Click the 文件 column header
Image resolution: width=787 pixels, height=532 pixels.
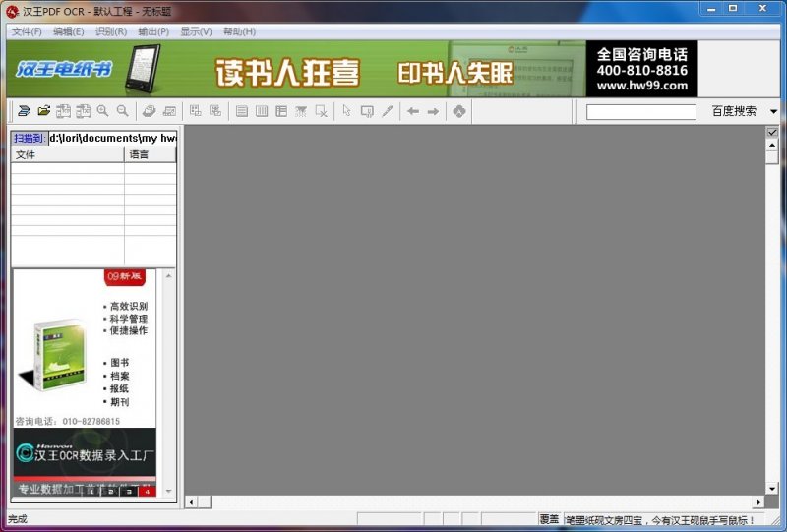tap(68, 155)
